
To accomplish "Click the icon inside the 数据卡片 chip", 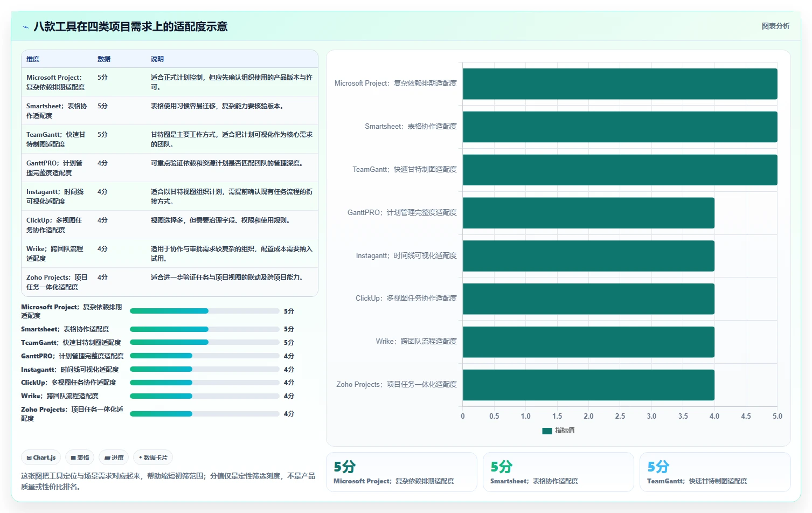I will [x=141, y=457].
